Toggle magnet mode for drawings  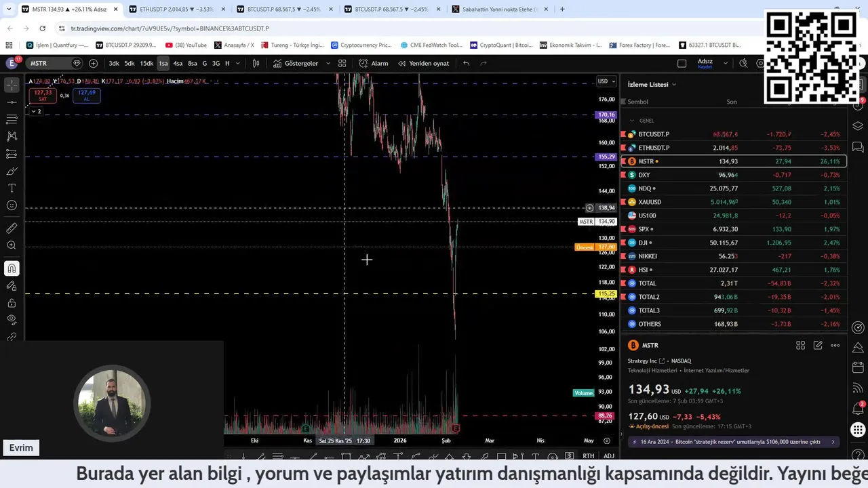(x=12, y=268)
